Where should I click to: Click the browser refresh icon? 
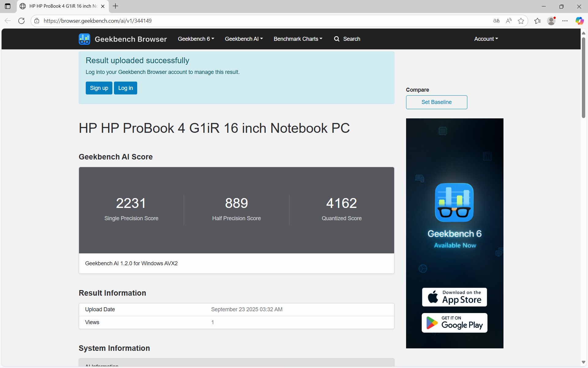pos(21,21)
